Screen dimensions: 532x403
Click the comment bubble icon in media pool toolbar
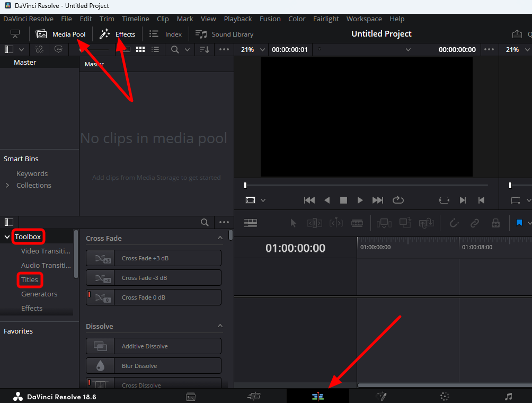[x=59, y=49]
